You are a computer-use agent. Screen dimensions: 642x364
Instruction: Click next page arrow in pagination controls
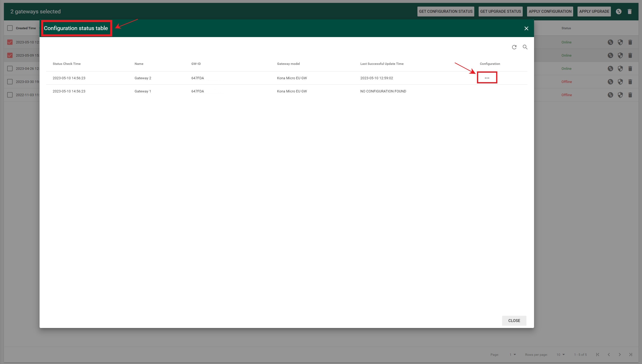coord(620,354)
